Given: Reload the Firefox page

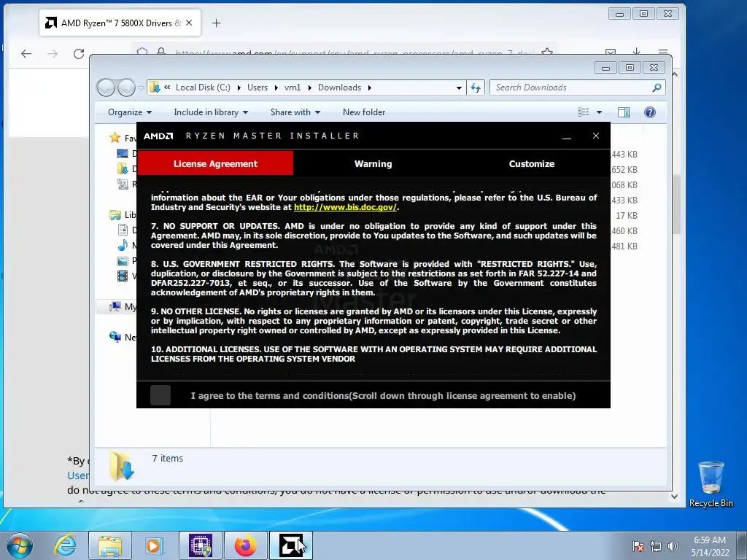Looking at the screenshot, I should pos(79,54).
